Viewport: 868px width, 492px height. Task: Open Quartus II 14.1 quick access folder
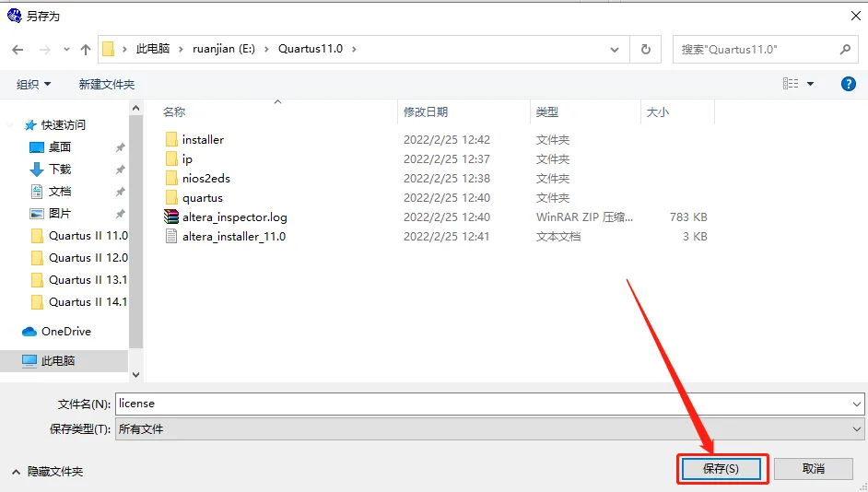tap(88, 302)
